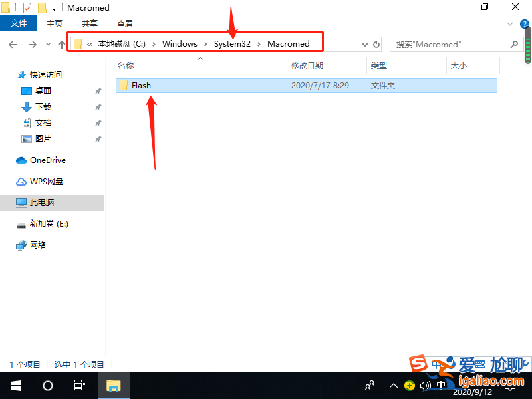Click the forward navigation arrow
Viewport: 532px width, 399px height.
pos(31,44)
